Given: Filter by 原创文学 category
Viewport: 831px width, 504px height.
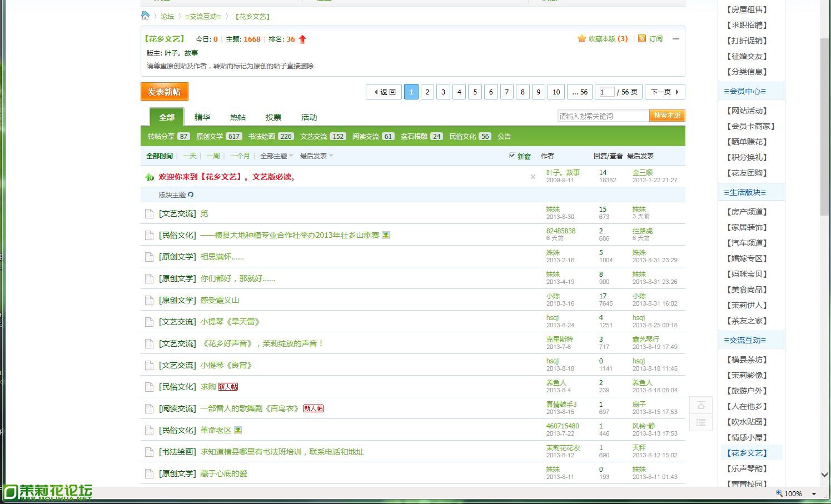Looking at the screenshot, I should tap(219, 137).
